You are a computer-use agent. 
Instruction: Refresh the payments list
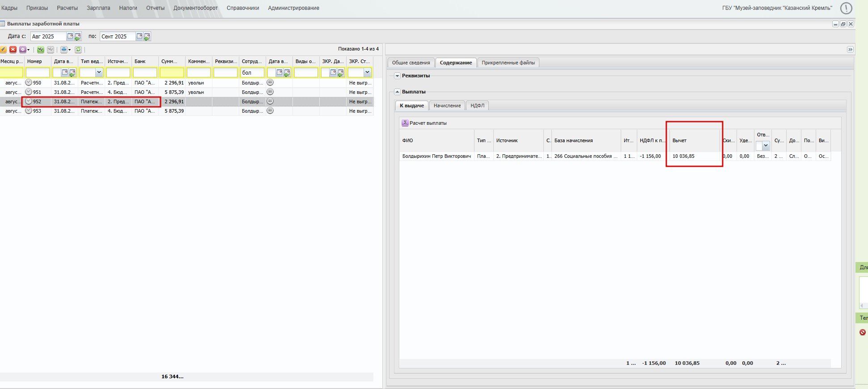pos(78,50)
